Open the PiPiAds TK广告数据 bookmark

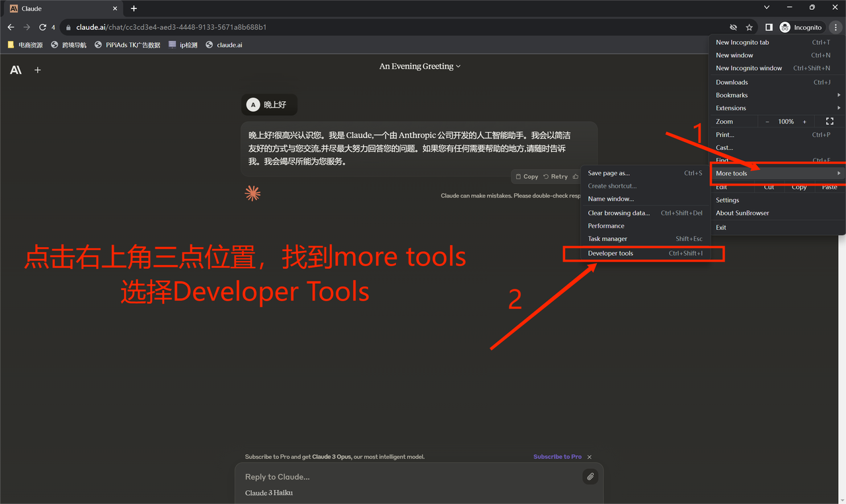pos(128,45)
